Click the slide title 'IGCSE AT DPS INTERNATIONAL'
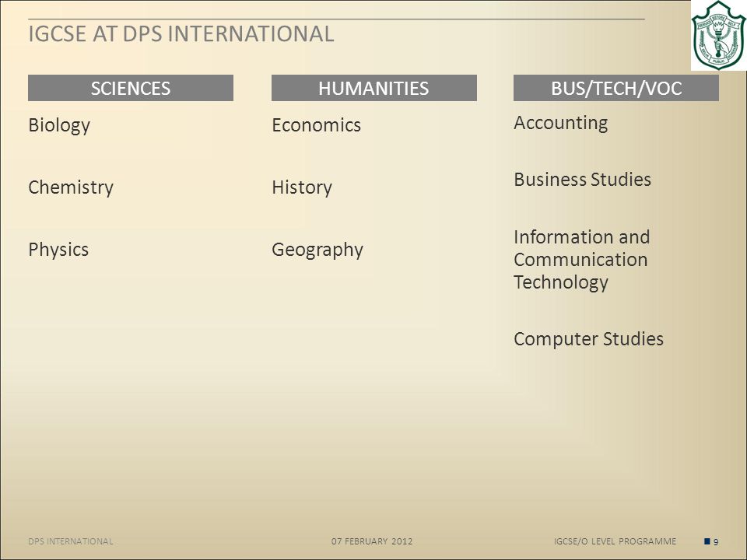Screen dimensions: 747x560 181,33
